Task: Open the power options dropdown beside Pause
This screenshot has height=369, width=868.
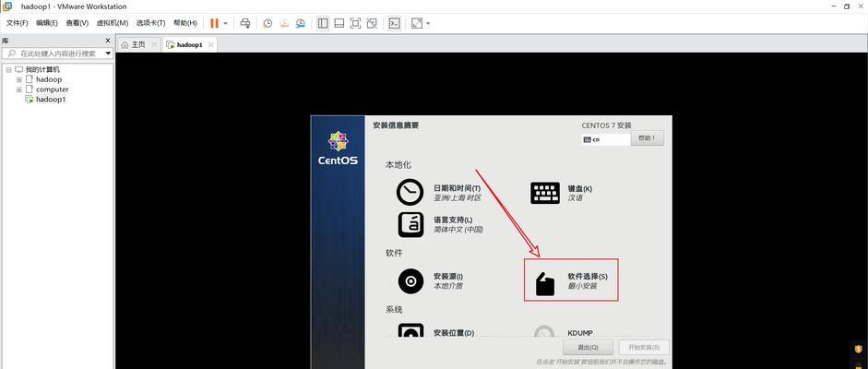Action: point(225,23)
